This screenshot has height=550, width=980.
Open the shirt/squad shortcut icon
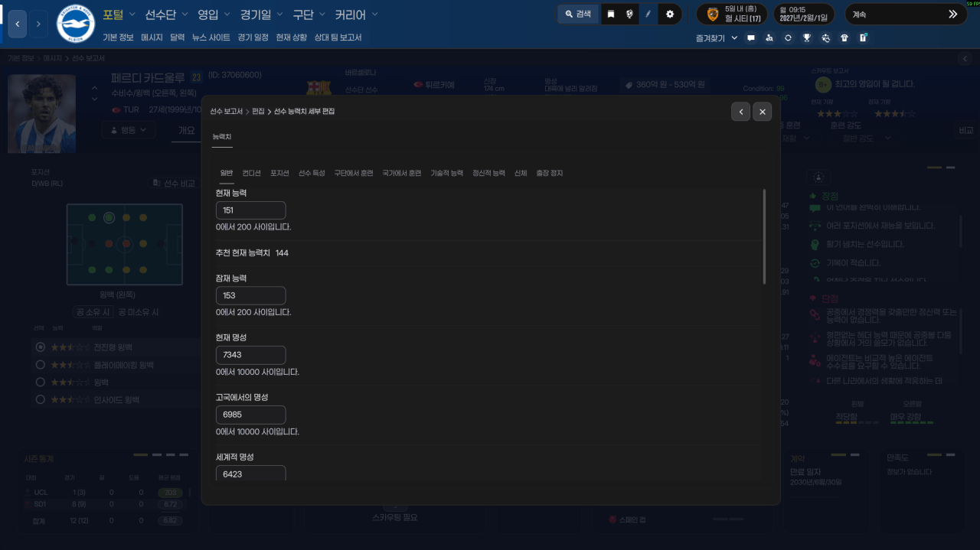[844, 37]
